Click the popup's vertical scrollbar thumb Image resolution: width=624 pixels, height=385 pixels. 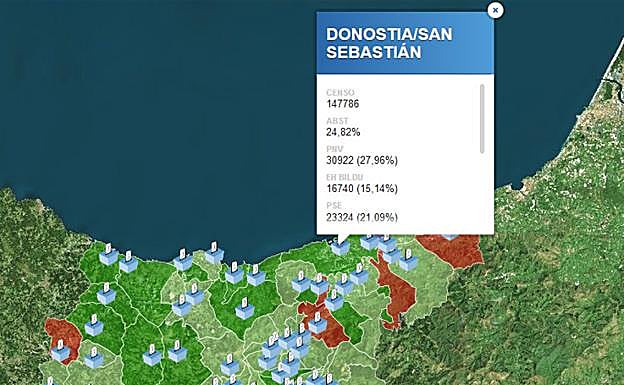point(482,119)
